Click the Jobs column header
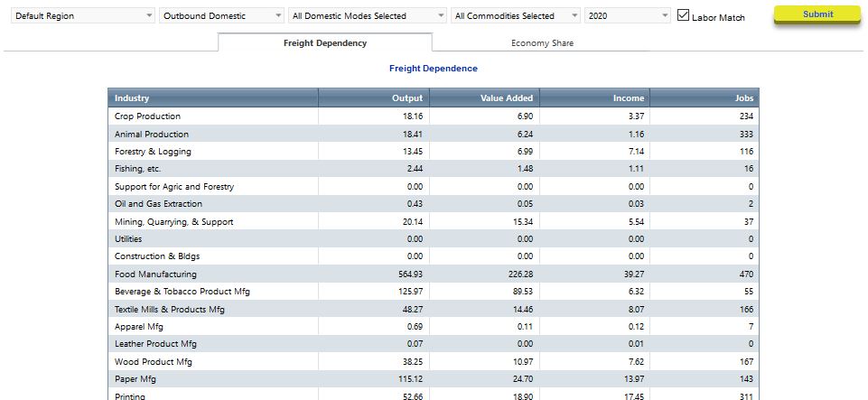The height and width of the screenshot is (400, 868). (x=705, y=98)
